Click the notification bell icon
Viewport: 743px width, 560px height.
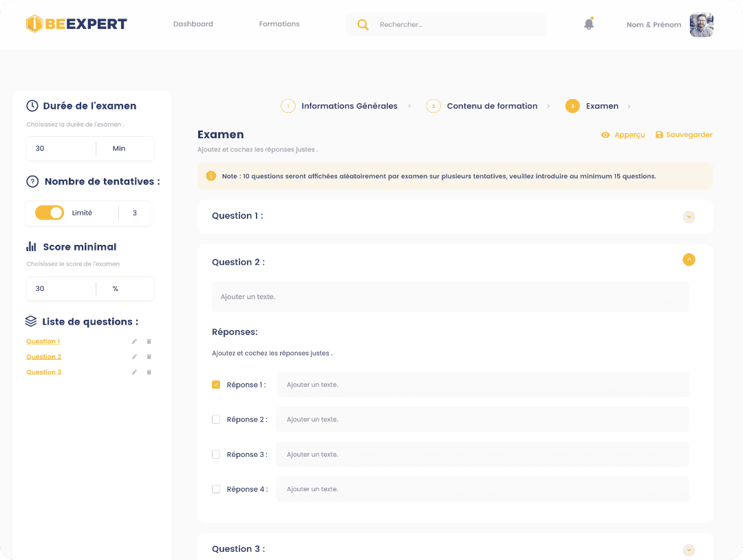click(x=588, y=24)
